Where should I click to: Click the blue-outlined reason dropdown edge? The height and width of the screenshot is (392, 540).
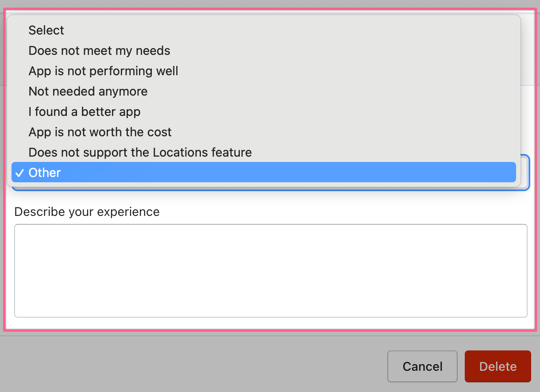525,172
